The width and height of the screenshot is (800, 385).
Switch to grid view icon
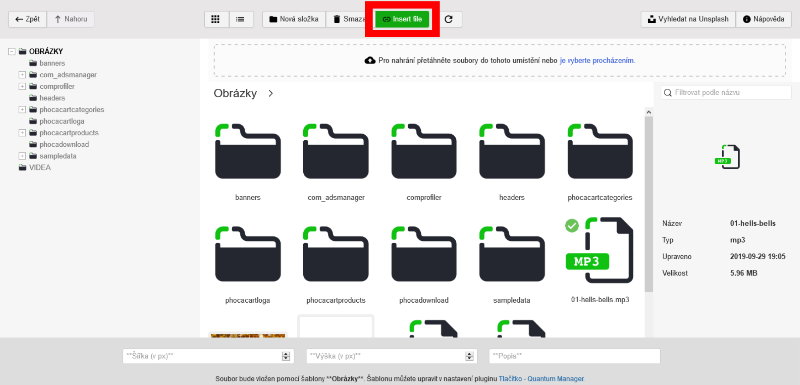pyautogui.click(x=215, y=19)
